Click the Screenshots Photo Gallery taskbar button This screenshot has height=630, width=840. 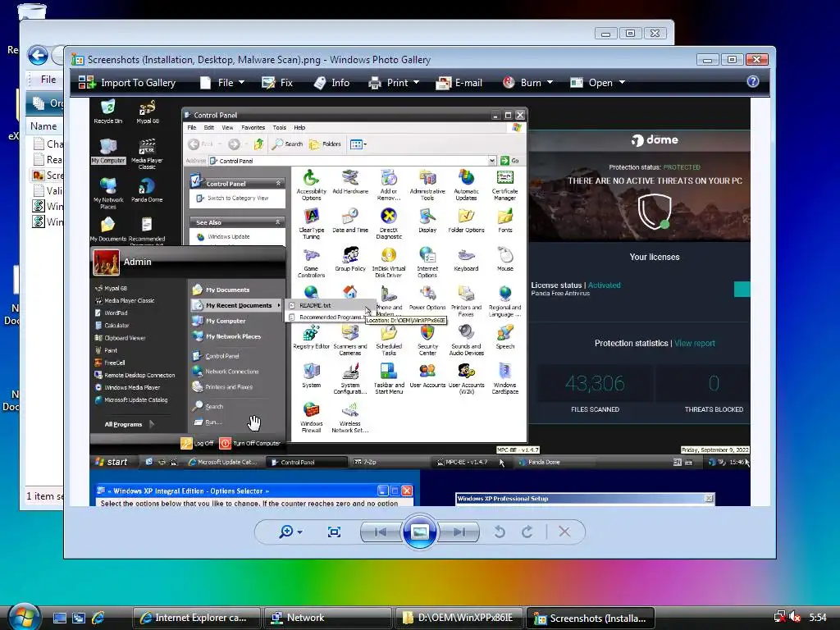point(591,618)
